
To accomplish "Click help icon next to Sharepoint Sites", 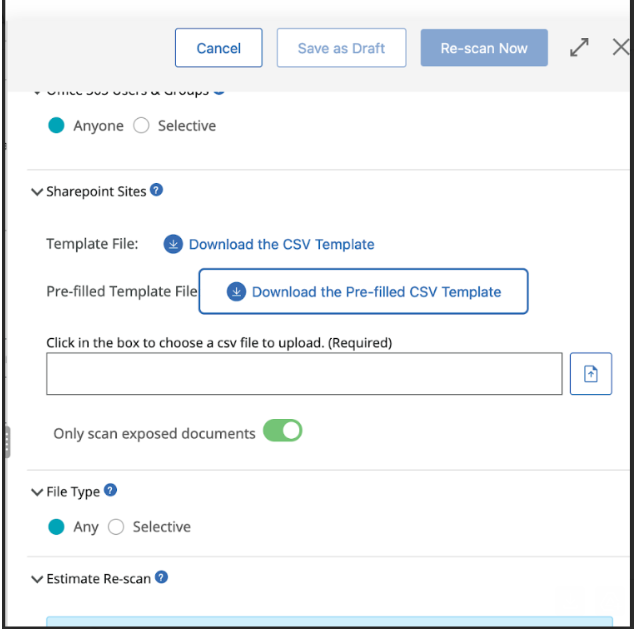I will 157,190.
